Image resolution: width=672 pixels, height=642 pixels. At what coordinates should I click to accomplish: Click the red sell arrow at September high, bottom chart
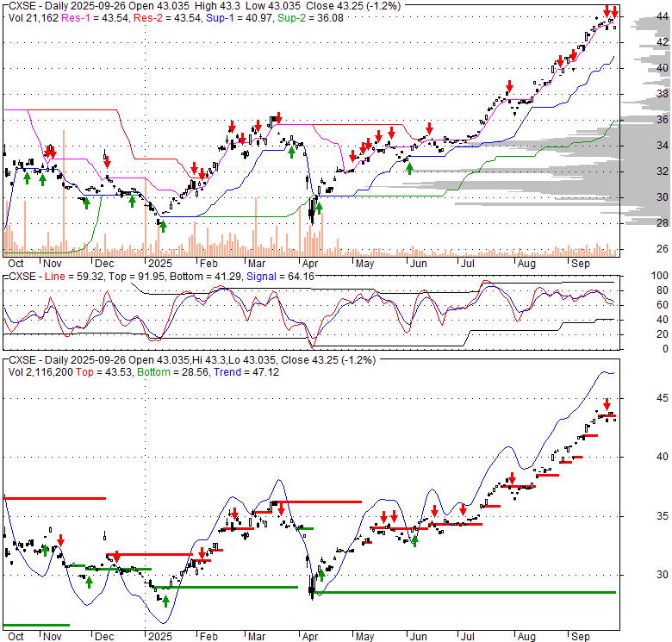[607, 404]
